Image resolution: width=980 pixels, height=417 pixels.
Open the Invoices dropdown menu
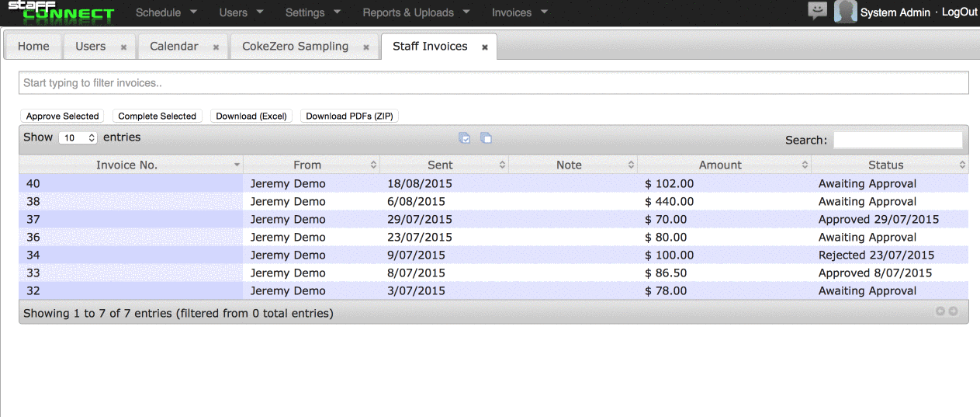pos(519,12)
